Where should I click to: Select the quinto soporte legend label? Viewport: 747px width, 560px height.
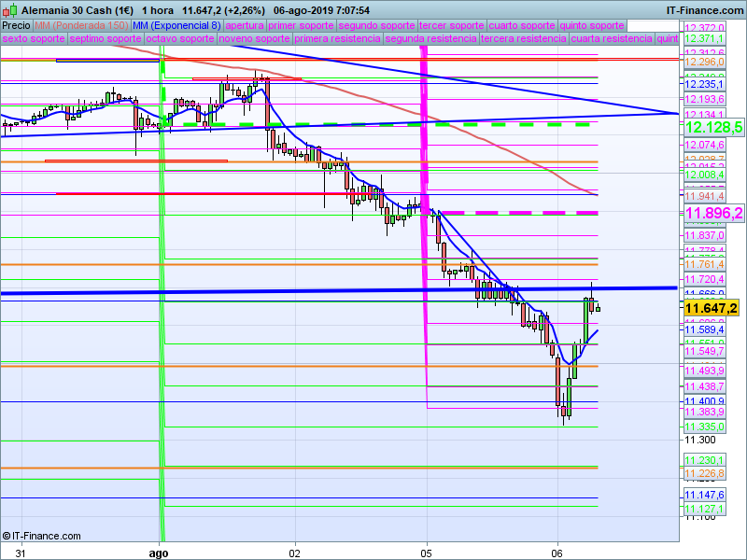[x=592, y=25]
